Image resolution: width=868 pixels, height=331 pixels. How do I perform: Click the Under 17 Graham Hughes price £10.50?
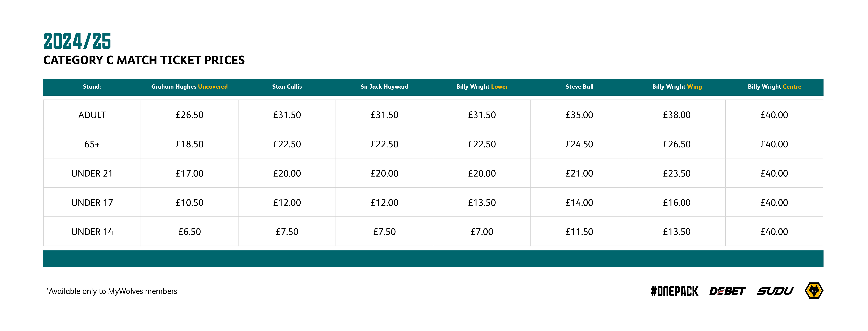click(x=189, y=203)
